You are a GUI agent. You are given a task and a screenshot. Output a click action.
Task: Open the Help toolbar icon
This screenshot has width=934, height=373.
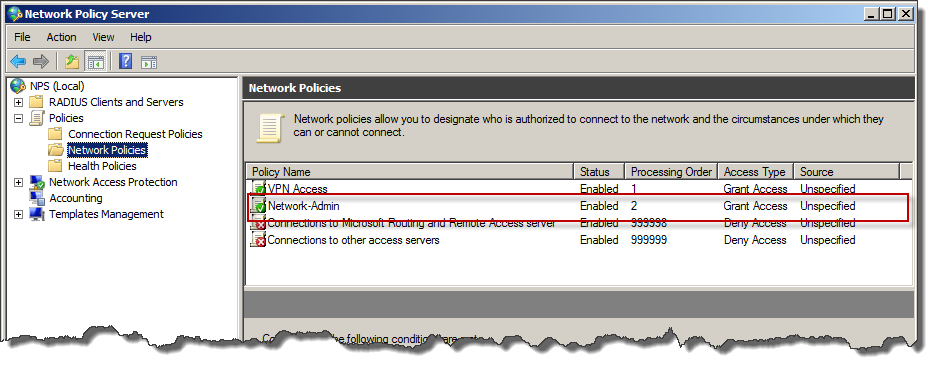[125, 61]
